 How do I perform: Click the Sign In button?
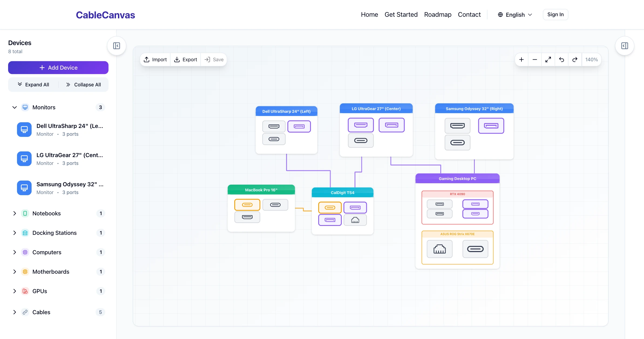[555, 15]
